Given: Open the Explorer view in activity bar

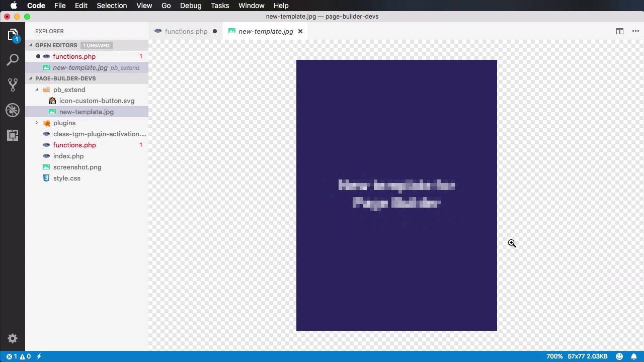Looking at the screenshot, I should 13,35.
